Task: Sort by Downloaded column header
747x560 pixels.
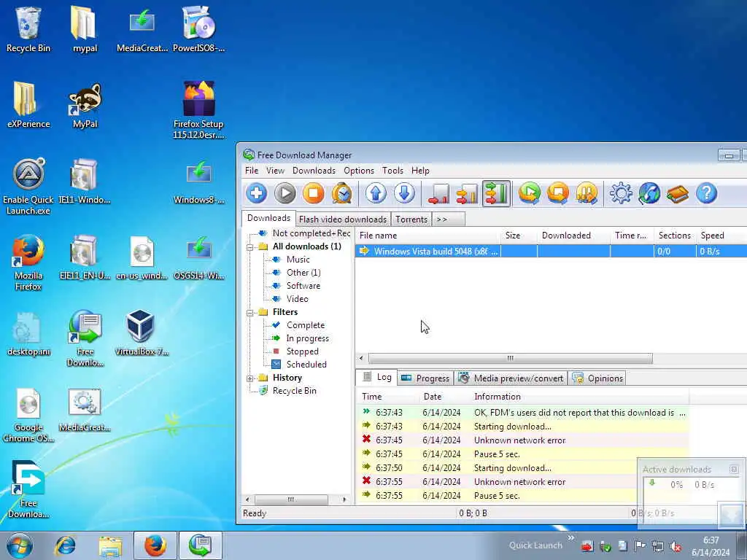Action: point(573,236)
